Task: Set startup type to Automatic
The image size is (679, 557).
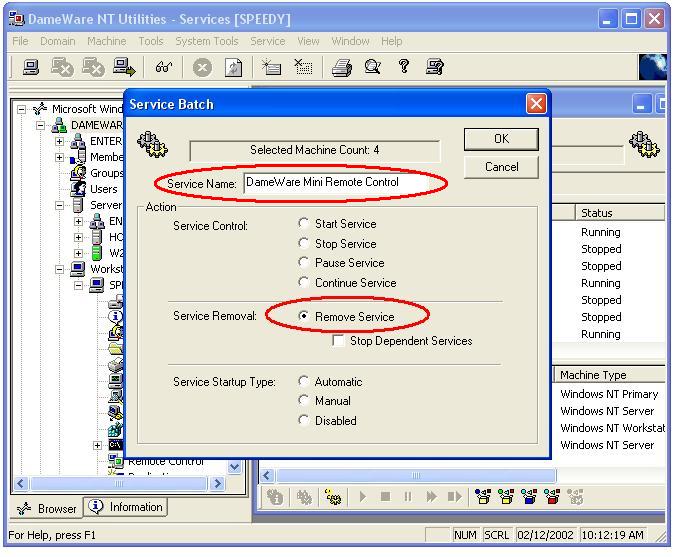Action: tap(304, 382)
